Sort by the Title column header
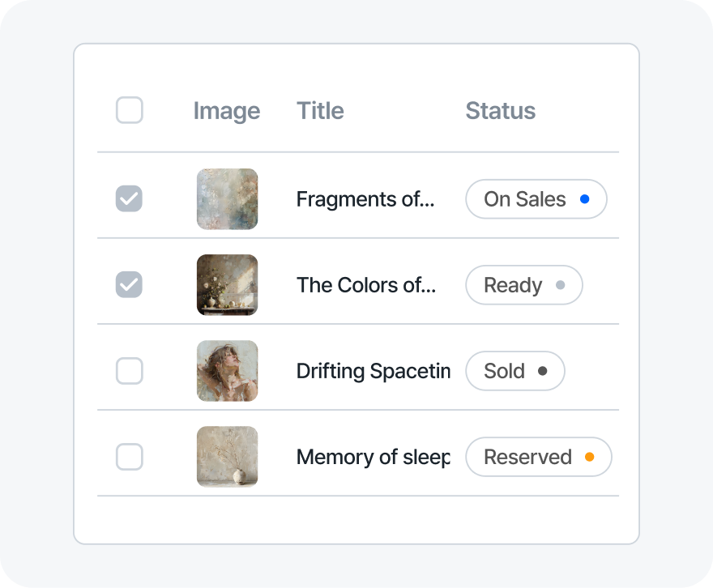Screen dimensions: 713x588 (x=320, y=111)
